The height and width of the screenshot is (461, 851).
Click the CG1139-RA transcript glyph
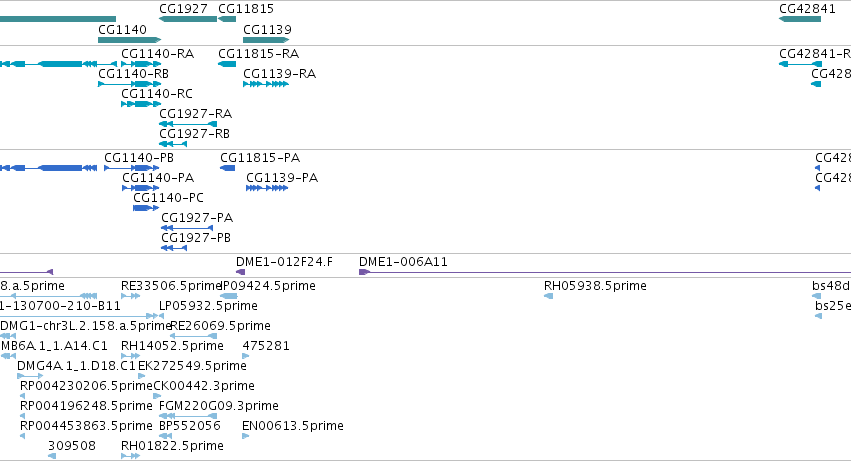(x=266, y=84)
